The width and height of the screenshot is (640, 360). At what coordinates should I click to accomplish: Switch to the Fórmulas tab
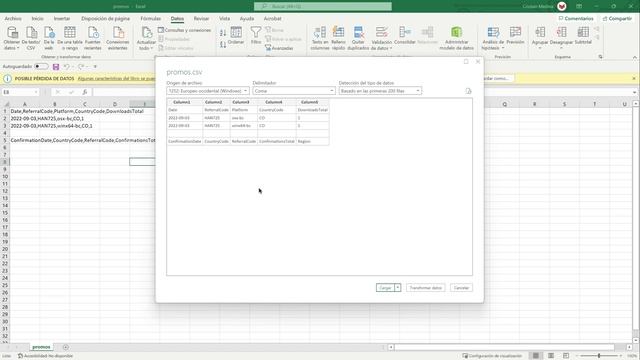pyautogui.click(x=151, y=19)
